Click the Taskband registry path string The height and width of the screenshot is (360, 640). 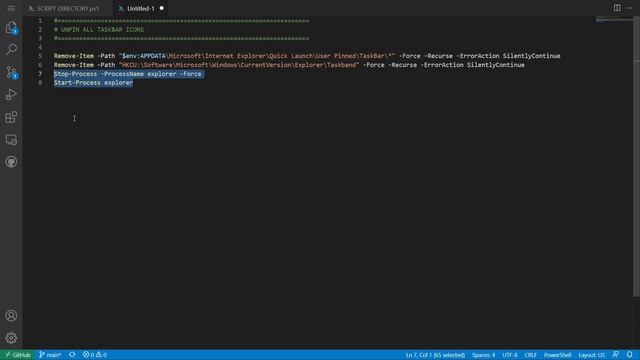[x=239, y=65]
